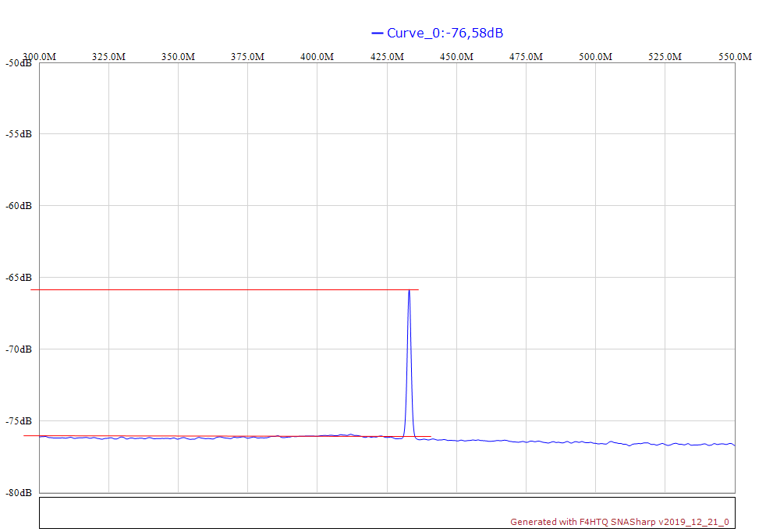
Task: Click the -75dB level axis label
Action: tap(19, 421)
